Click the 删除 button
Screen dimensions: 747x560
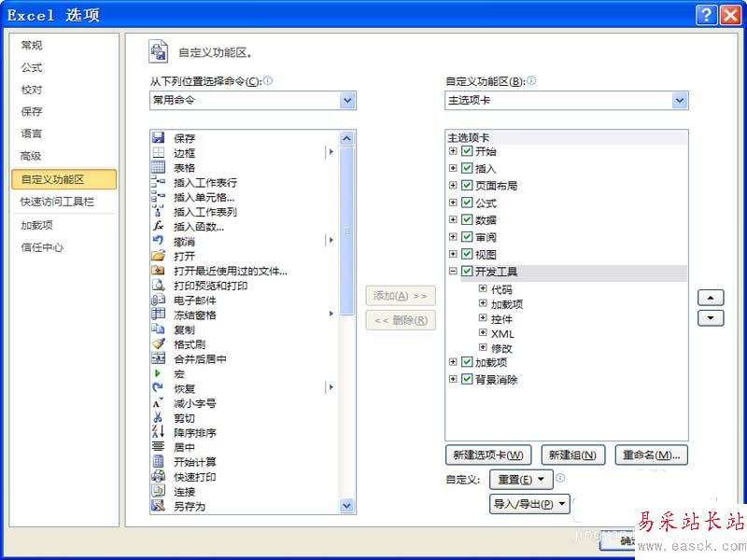(401, 320)
